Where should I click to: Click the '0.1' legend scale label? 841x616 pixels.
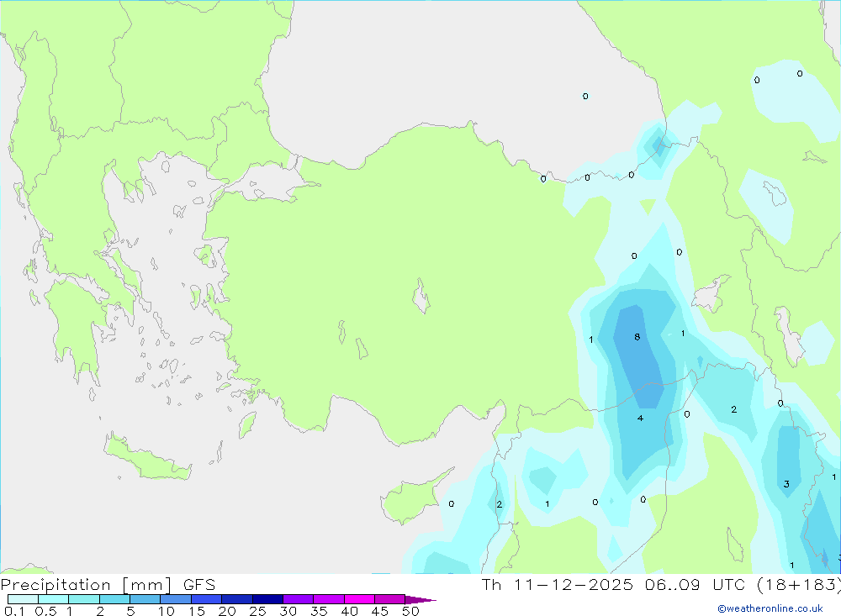[x=14, y=611]
